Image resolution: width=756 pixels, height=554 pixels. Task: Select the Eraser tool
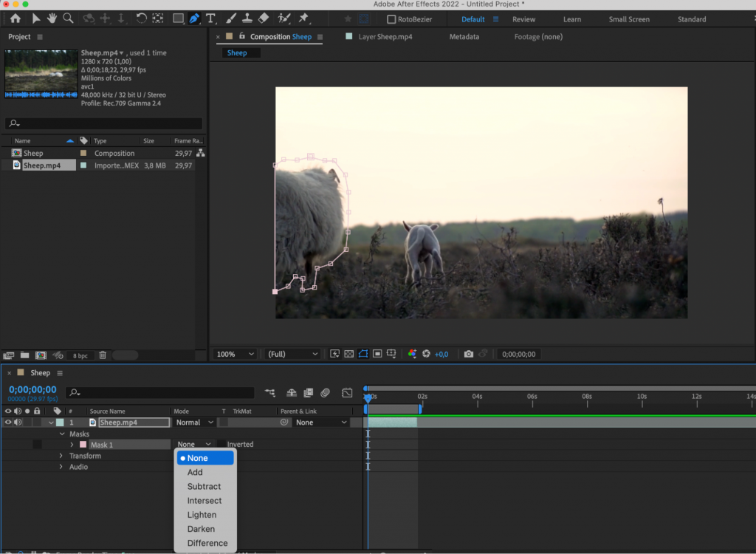tap(264, 18)
